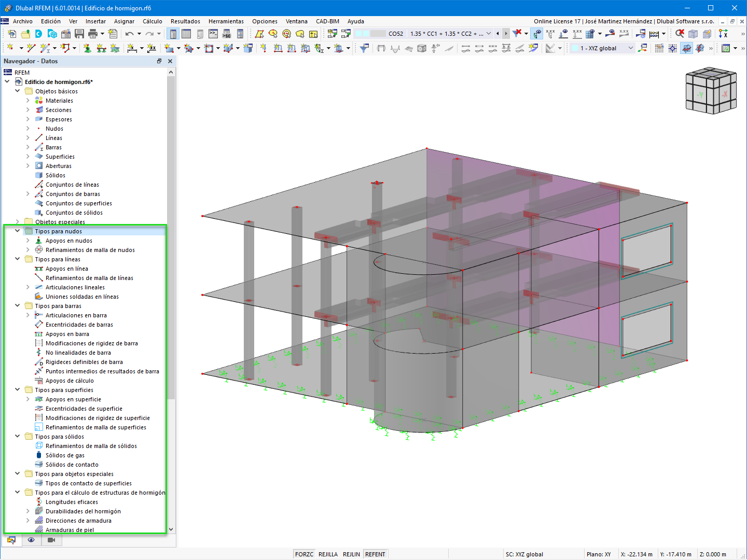Image resolution: width=747 pixels, height=560 pixels.
Task: Collapse the Tipos para nudos folder
Action: (18, 231)
